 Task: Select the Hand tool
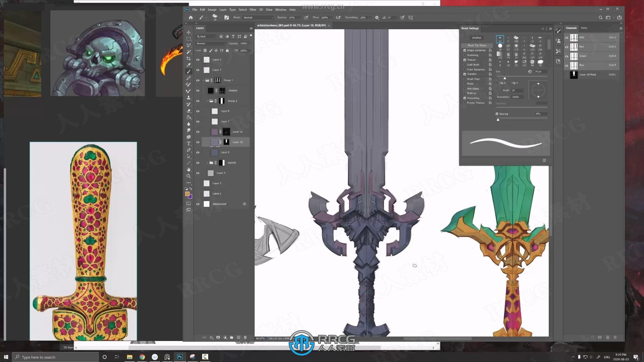click(x=189, y=170)
